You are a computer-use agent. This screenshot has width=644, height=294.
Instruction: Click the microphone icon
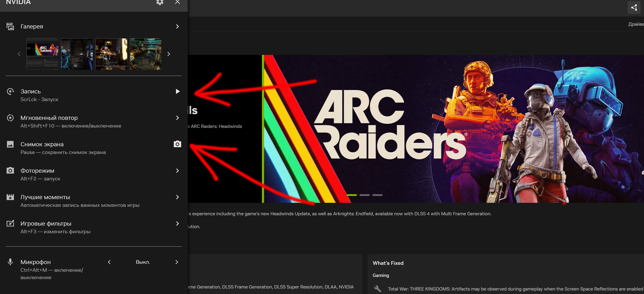coord(10,262)
